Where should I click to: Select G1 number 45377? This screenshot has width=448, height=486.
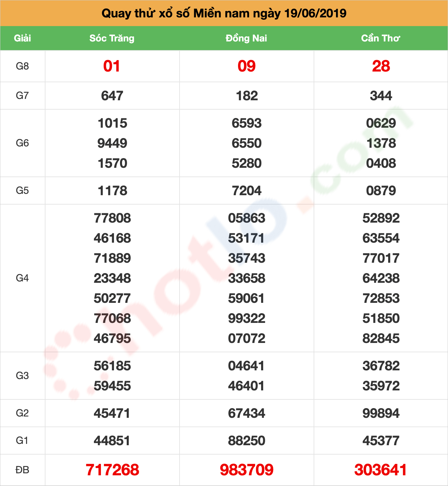tap(381, 441)
